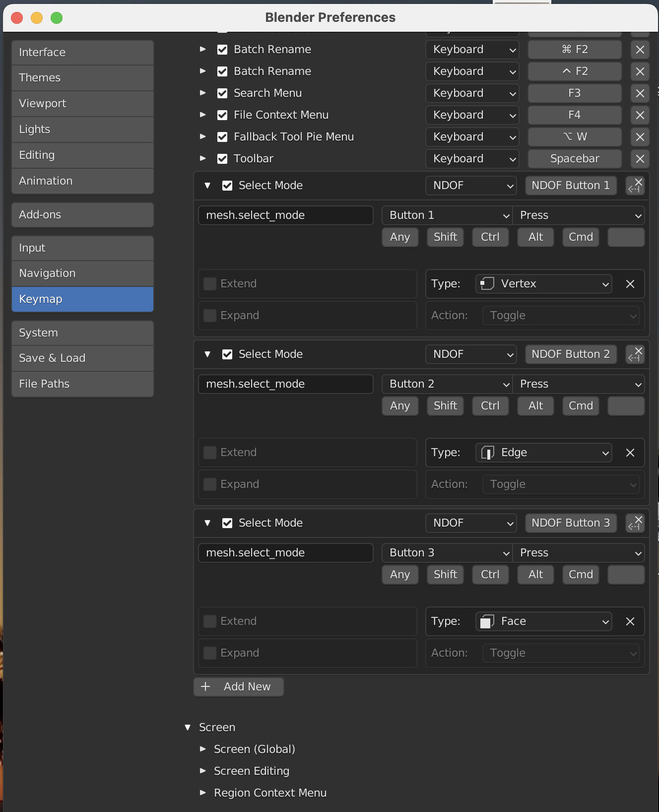Remove the Search Menu keymap item
Image resolution: width=659 pixels, height=812 pixels.
(x=640, y=93)
